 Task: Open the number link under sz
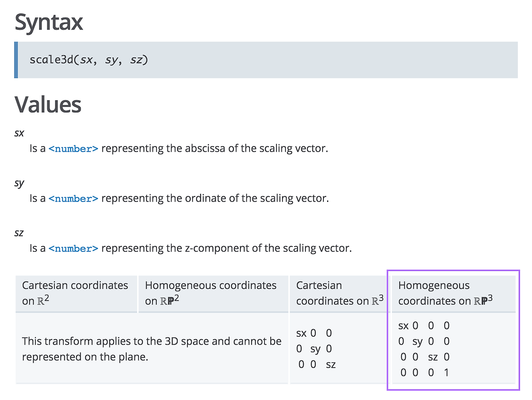click(74, 249)
